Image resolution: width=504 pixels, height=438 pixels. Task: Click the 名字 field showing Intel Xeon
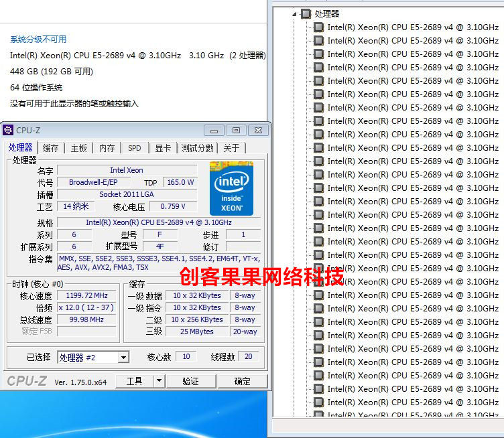[127, 170]
